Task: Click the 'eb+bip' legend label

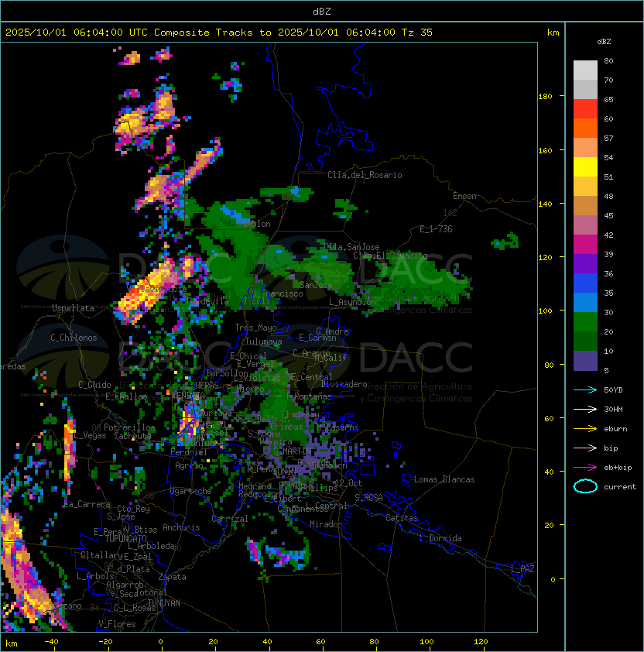Action: [618, 468]
